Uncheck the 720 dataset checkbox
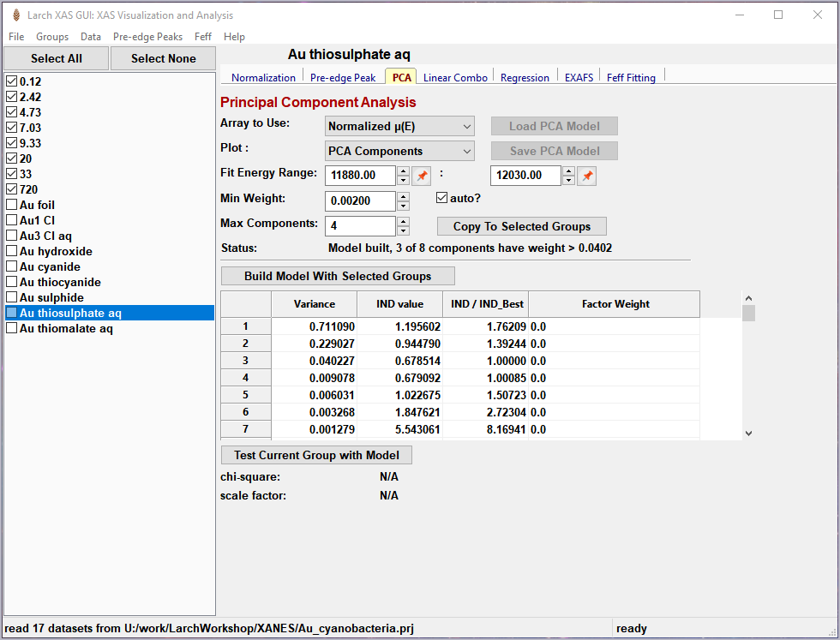Screen dimensions: 840x640 pos(12,189)
